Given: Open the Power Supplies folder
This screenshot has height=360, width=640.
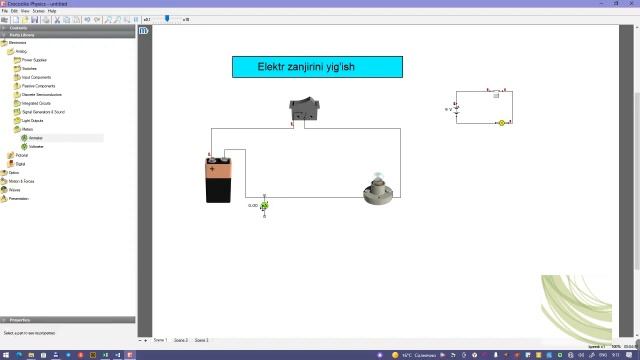Looking at the screenshot, I should [x=31, y=60].
